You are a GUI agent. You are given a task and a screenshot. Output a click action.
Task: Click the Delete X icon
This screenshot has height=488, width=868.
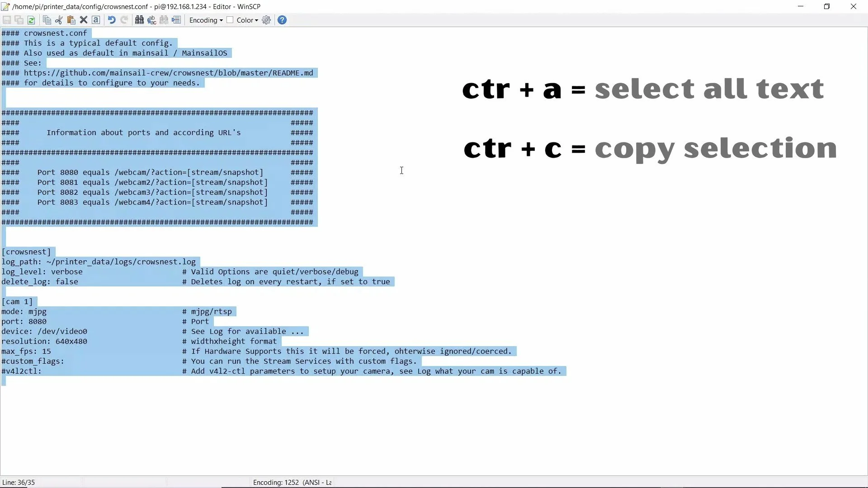click(83, 20)
